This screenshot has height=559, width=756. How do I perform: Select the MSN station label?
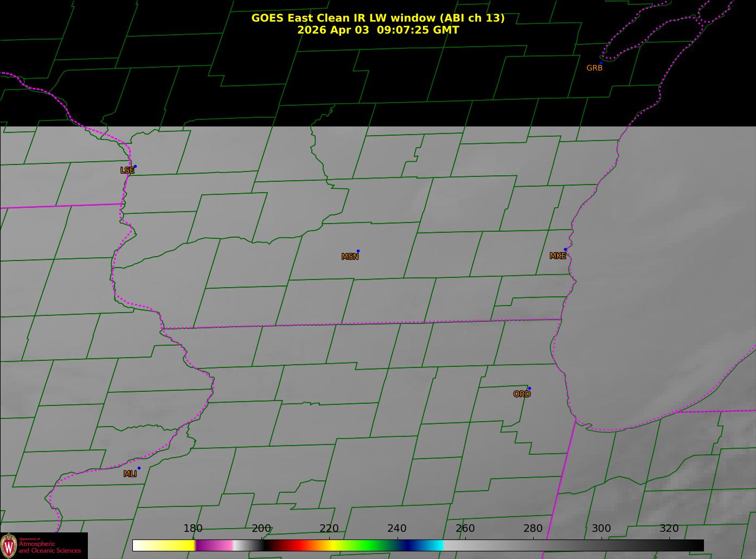tap(350, 257)
